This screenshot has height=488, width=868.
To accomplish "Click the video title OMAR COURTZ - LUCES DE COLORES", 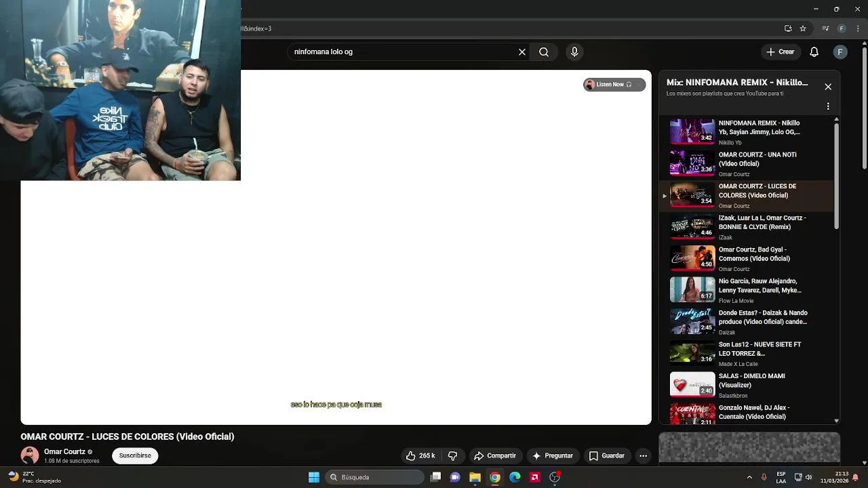I will click(x=127, y=436).
